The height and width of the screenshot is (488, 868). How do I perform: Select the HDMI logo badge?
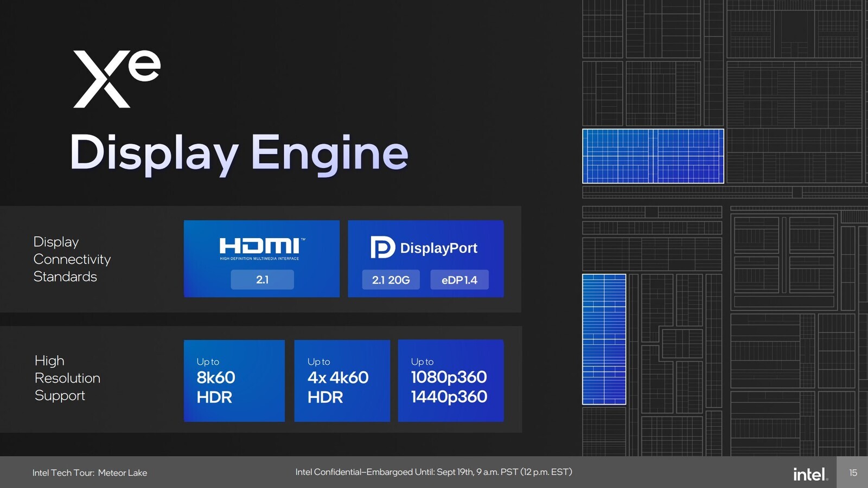tap(262, 247)
